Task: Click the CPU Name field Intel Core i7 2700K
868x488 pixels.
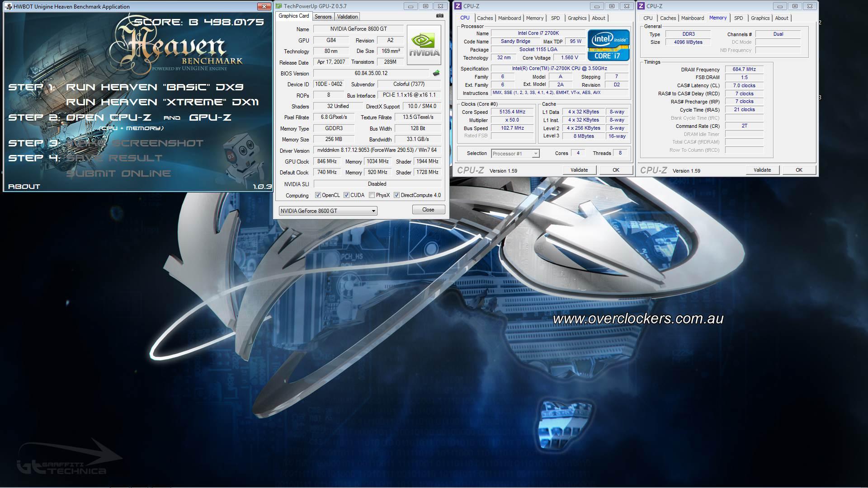Action: coord(538,33)
